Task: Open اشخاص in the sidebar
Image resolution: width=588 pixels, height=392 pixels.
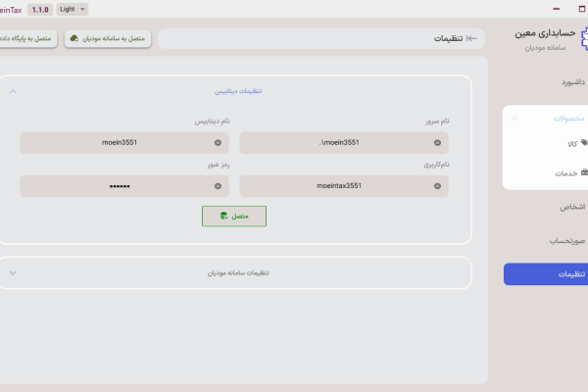Action: [x=572, y=207]
